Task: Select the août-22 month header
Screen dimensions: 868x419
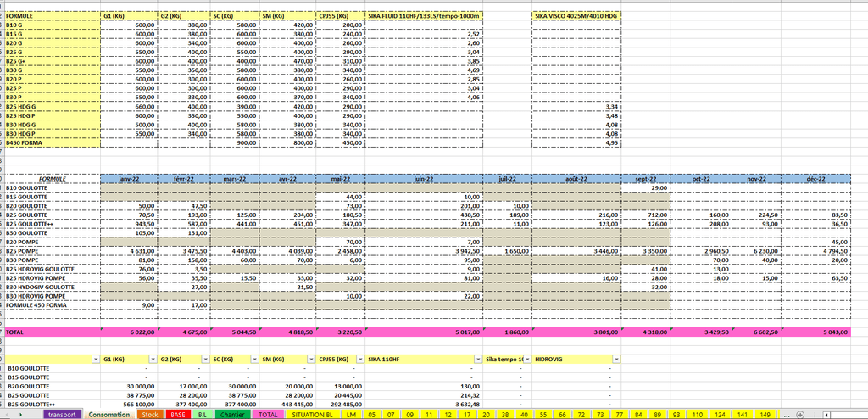Action: pos(576,179)
